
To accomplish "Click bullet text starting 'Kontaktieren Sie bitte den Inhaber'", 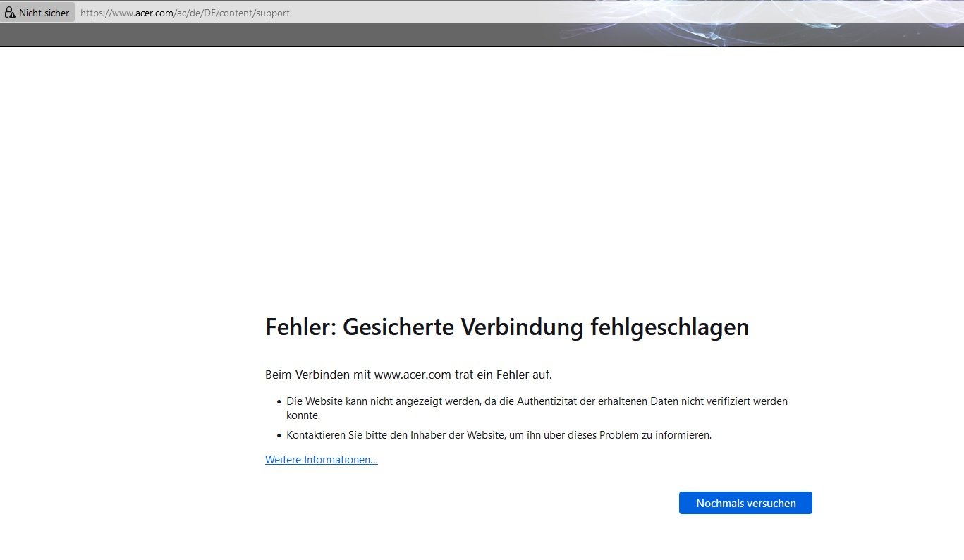I will pyautogui.click(x=499, y=435).
